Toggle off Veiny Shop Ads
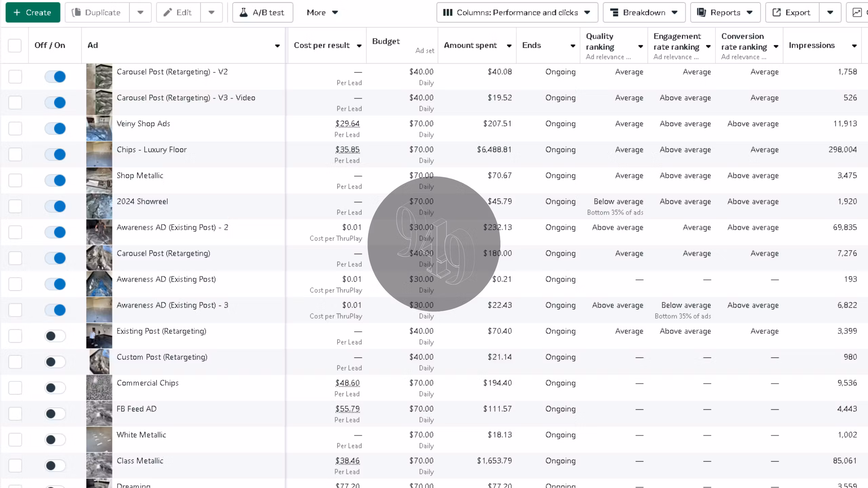This screenshot has width=868, height=488. click(55, 128)
